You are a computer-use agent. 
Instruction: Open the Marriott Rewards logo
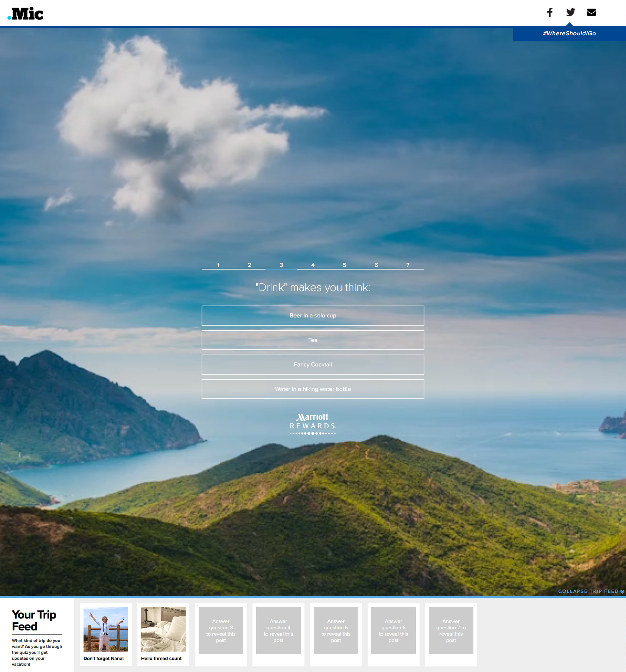click(x=313, y=423)
